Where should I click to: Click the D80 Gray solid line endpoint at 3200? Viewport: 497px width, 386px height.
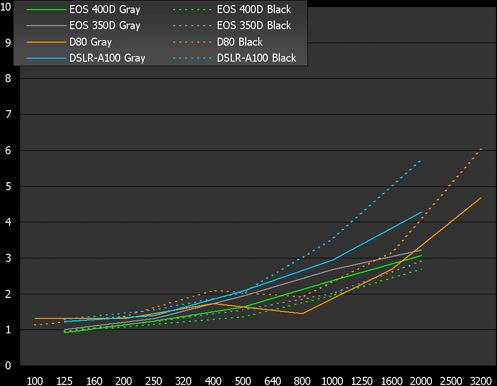pyautogui.click(x=481, y=198)
